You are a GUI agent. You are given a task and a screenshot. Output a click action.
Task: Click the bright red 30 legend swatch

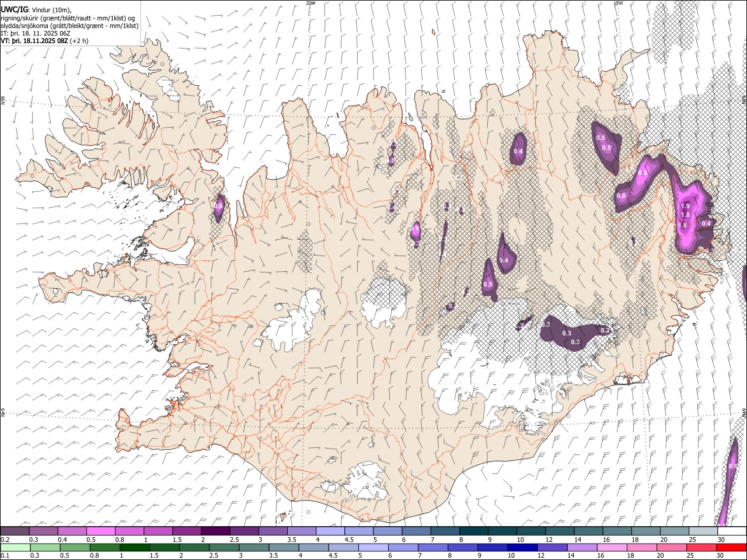[731, 547]
